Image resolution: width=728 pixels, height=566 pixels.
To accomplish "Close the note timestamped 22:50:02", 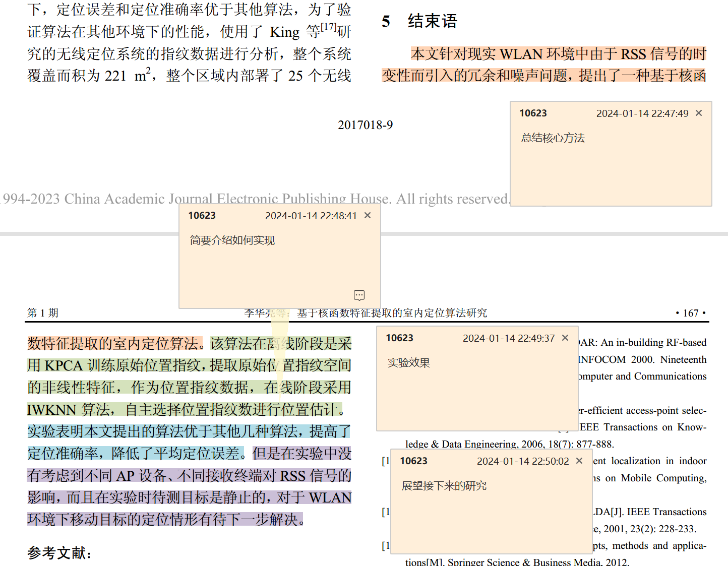I will (579, 461).
